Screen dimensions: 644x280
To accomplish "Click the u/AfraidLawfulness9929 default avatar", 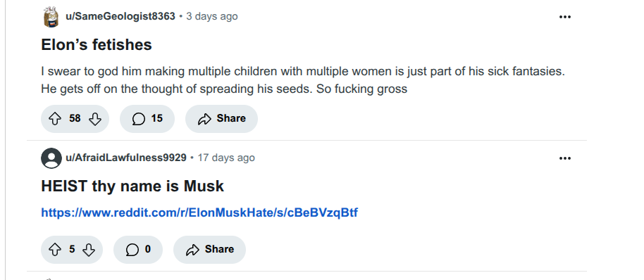I will [x=51, y=158].
